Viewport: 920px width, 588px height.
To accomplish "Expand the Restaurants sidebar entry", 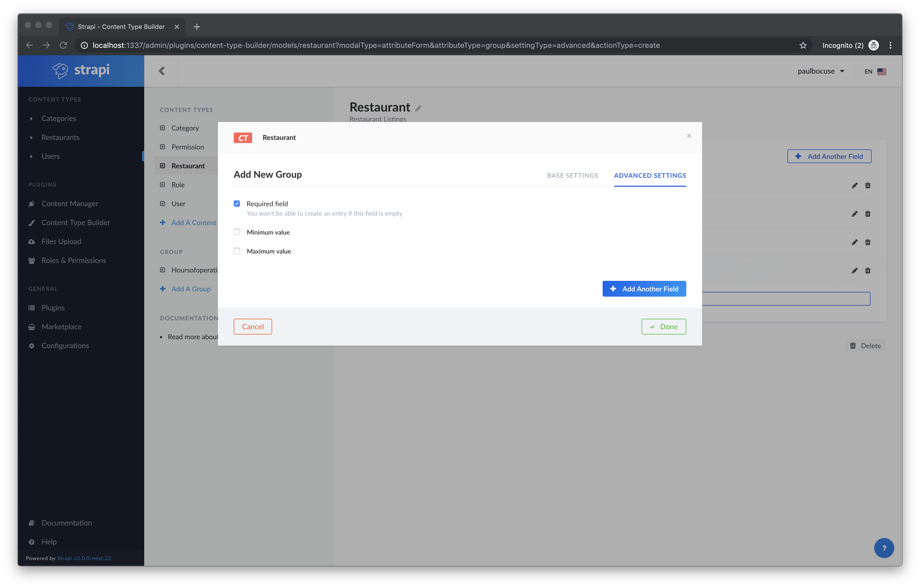I will tap(60, 138).
